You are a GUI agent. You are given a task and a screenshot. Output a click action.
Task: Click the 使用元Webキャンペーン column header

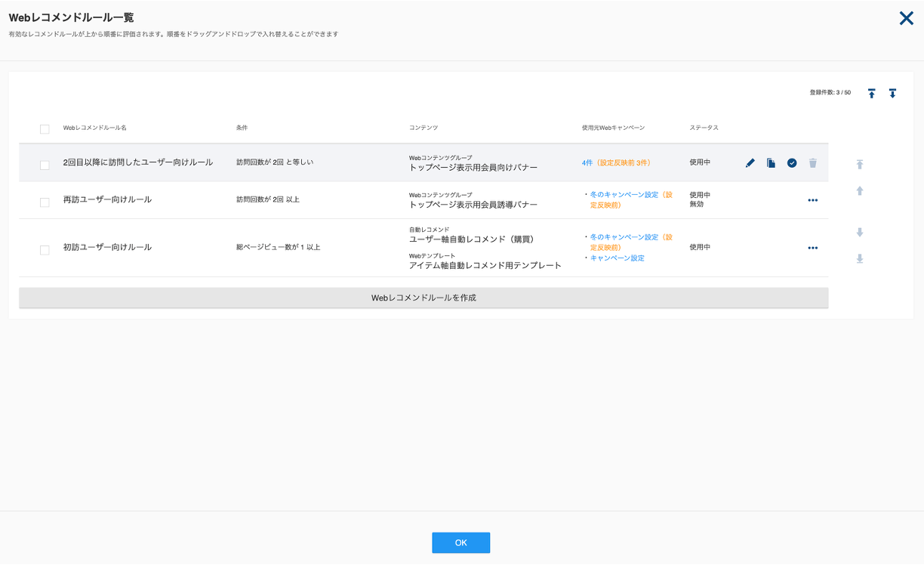pos(614,128)
